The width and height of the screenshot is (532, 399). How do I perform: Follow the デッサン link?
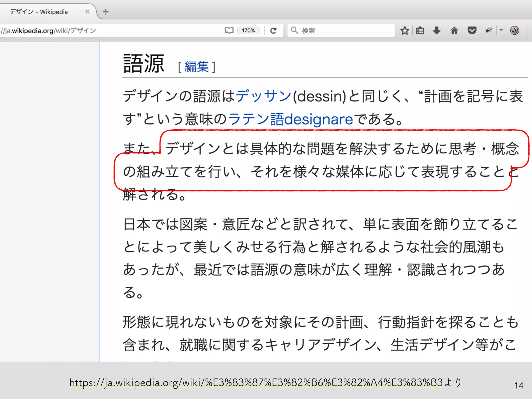pyautogui.click(x=263, y=96)
